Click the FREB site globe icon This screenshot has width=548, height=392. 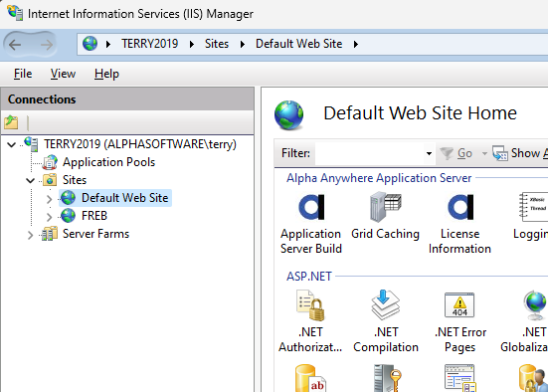tap(68, 216)
